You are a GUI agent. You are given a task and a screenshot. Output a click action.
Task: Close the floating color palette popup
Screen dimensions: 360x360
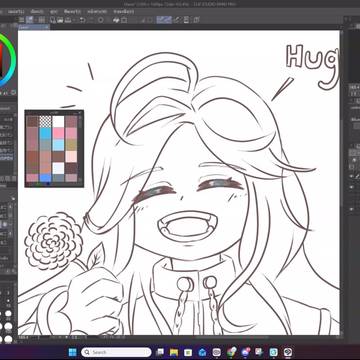(80, 113)
